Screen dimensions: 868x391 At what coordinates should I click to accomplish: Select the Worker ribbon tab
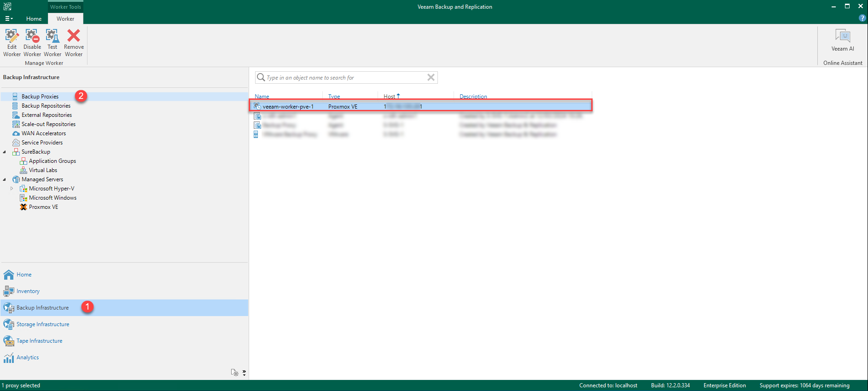coord(65,19)
